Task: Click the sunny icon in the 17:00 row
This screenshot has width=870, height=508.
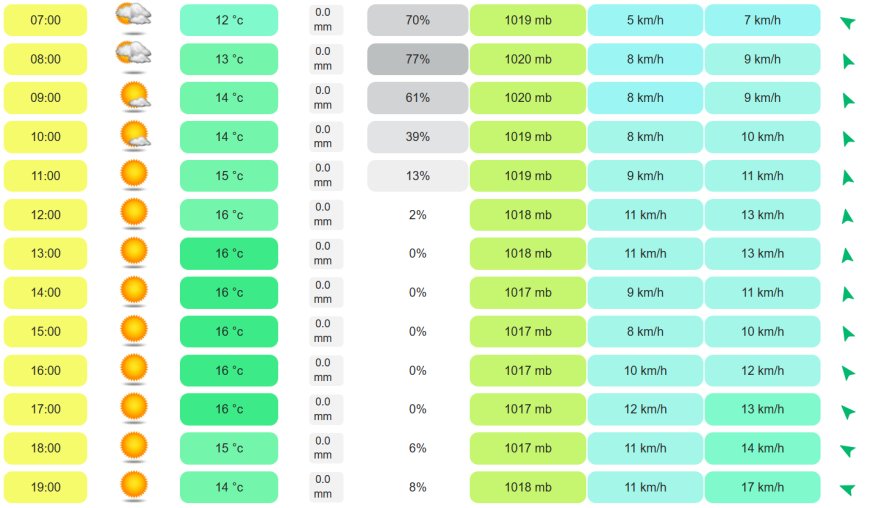Action: (134, 408)
